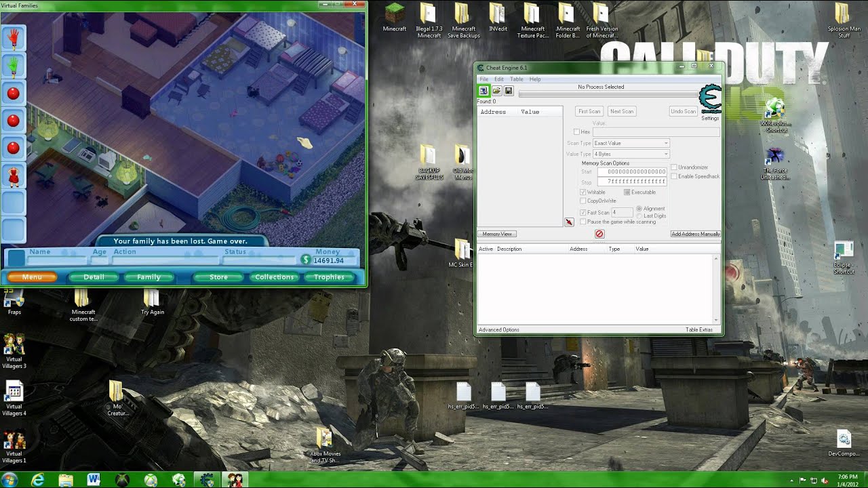Open the Eclipse shortcut on the desktop
868x488 pixels.
844,258
